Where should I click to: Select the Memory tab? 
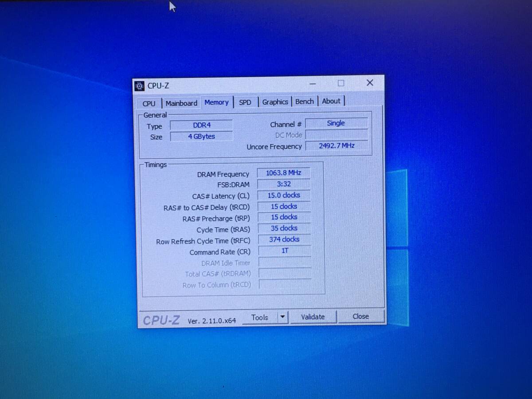tap(216, 102)
